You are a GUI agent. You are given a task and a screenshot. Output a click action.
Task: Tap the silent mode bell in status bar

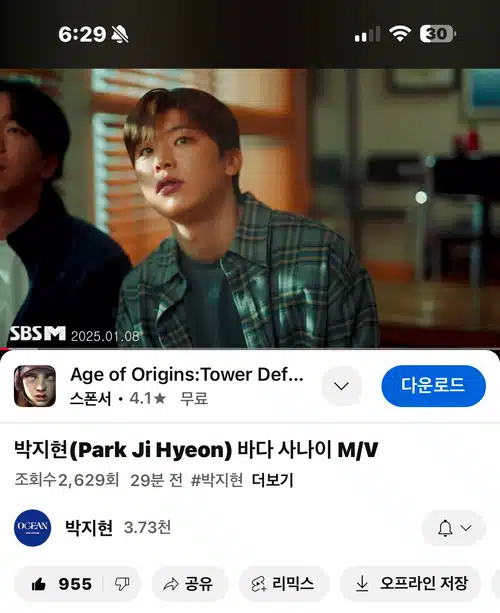120,35
